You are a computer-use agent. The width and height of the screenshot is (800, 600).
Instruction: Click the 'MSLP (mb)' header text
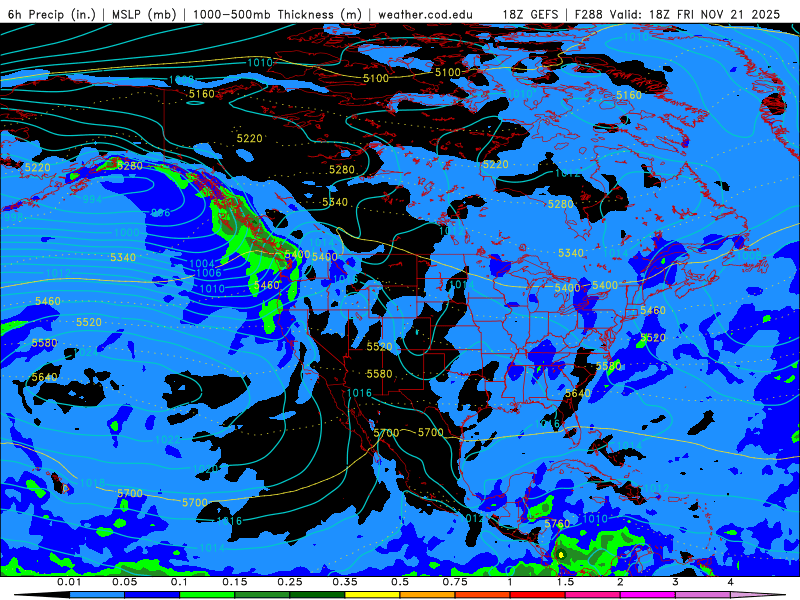coord(144,14)
